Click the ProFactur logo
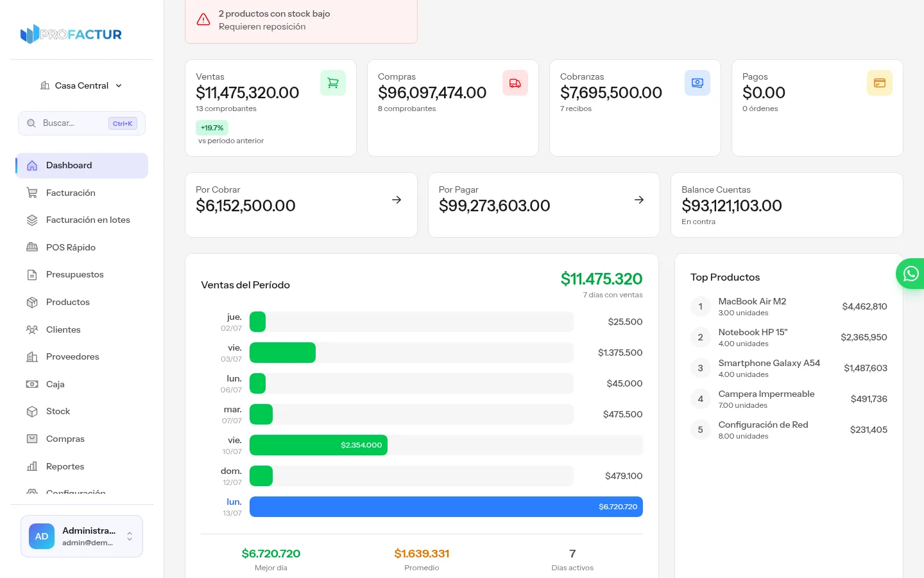 pyautogui.click(x=71, y=34)
